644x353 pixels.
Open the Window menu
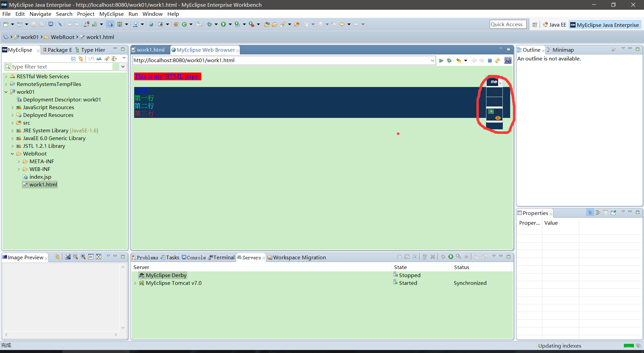[x=152, y=14]
